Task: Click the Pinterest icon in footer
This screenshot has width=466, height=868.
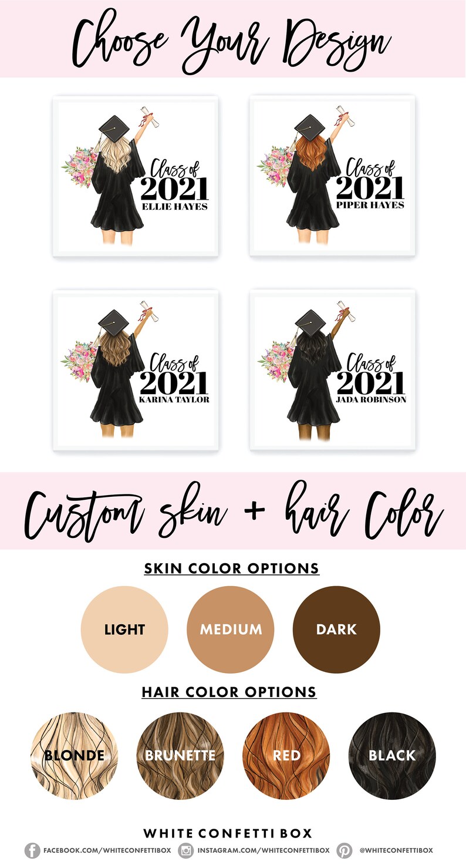Action: 345,850
